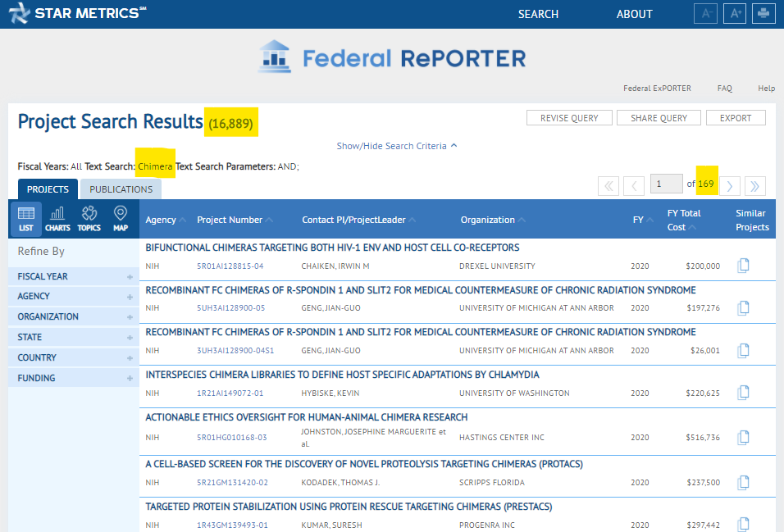Click the SHARE QUERY button
The width and height of the screenshot is (784, 532).
tap(659, 118)
